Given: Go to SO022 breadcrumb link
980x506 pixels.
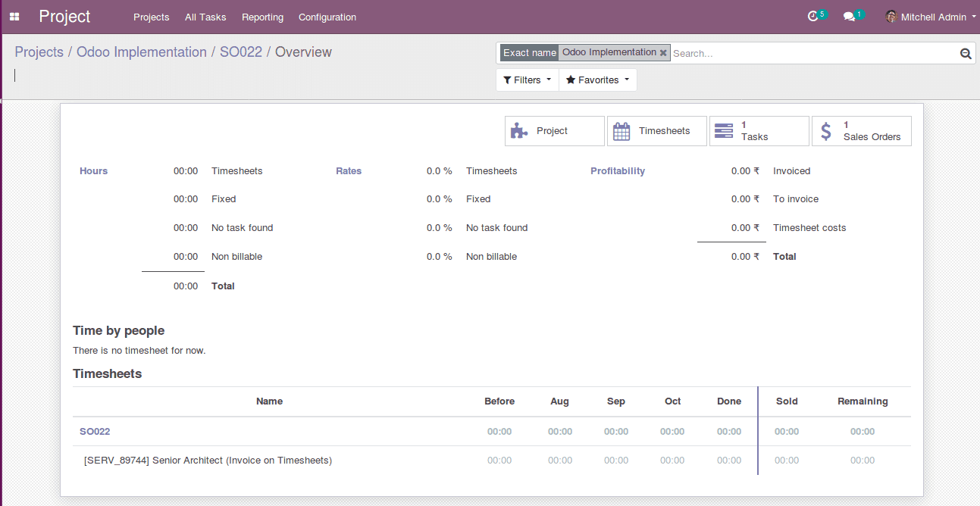Looking at the screenshot, I should click(x=241, y=52).
